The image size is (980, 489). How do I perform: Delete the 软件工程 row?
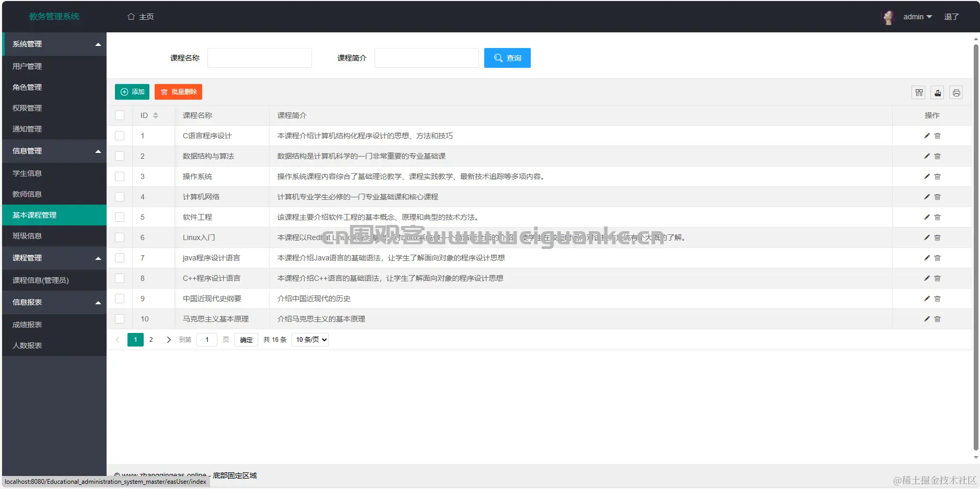938,217
